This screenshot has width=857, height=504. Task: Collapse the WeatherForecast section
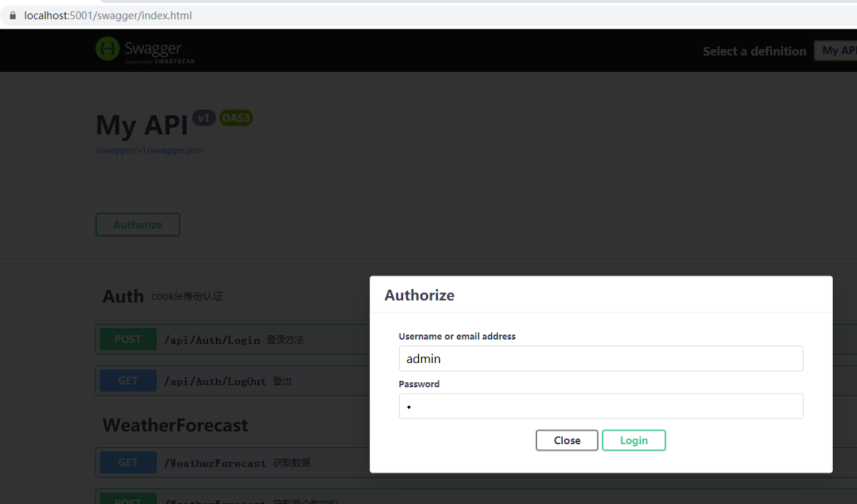[175, 425]
